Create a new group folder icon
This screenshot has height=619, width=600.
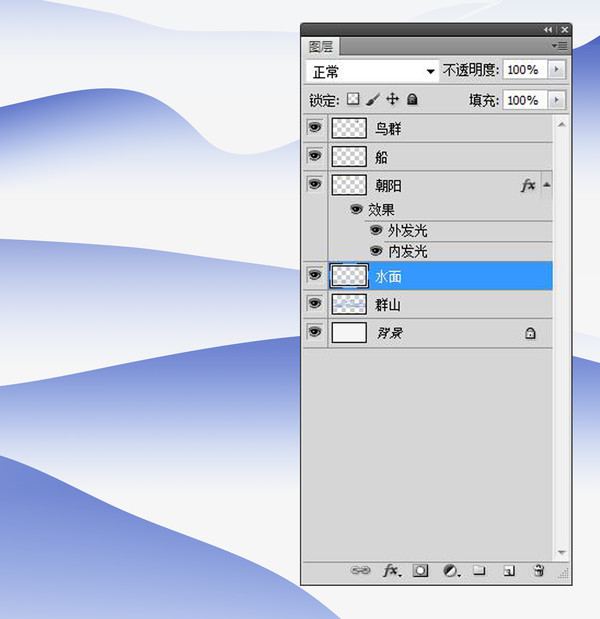[479, 570]
